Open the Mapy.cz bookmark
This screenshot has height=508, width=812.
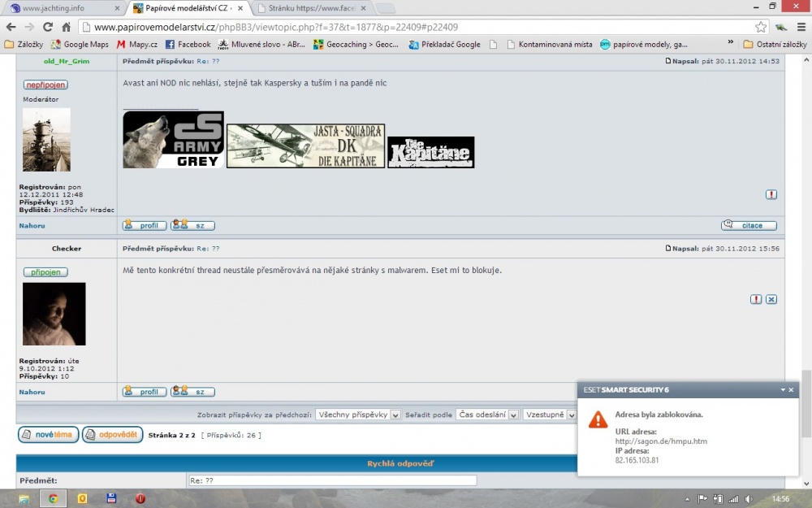coord(136,45)
